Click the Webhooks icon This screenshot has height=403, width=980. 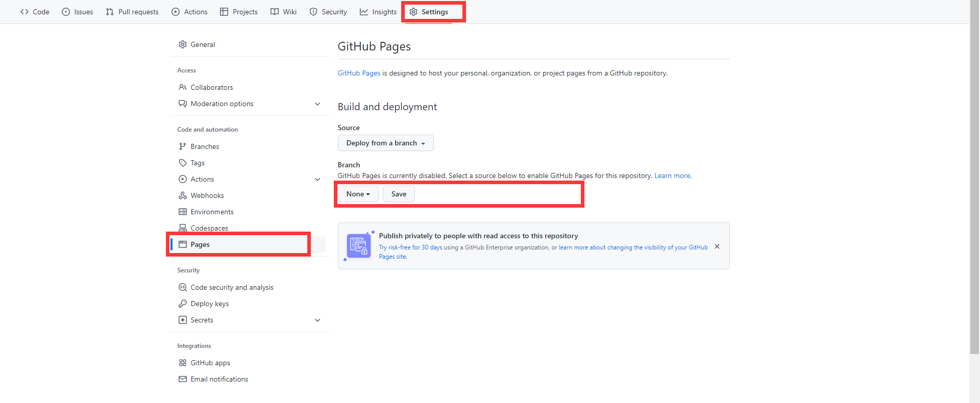coord(183,195)
